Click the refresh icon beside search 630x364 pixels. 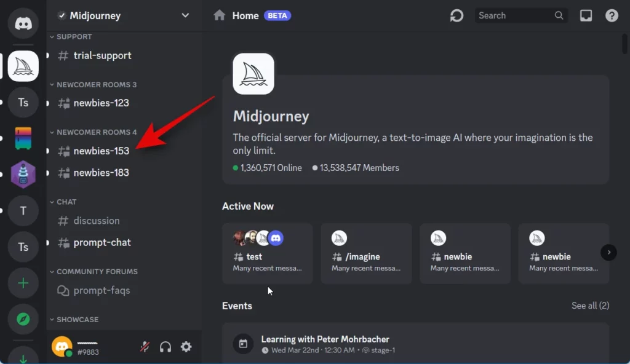tap(457, 16)
